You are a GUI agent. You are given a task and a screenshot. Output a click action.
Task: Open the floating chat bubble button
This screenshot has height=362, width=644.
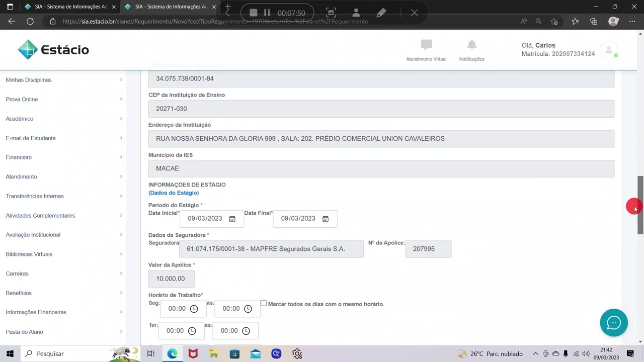click(614, 323)
